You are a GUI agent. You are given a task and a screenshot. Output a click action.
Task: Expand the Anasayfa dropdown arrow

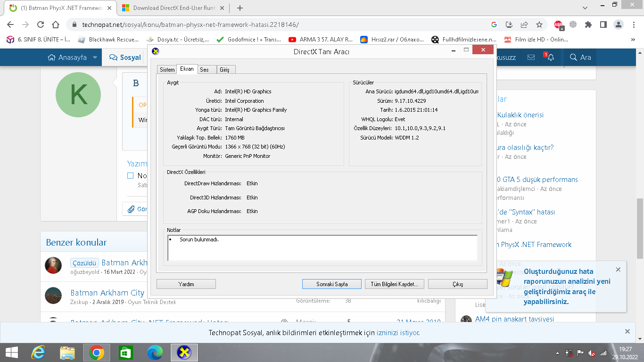(95, 58)
